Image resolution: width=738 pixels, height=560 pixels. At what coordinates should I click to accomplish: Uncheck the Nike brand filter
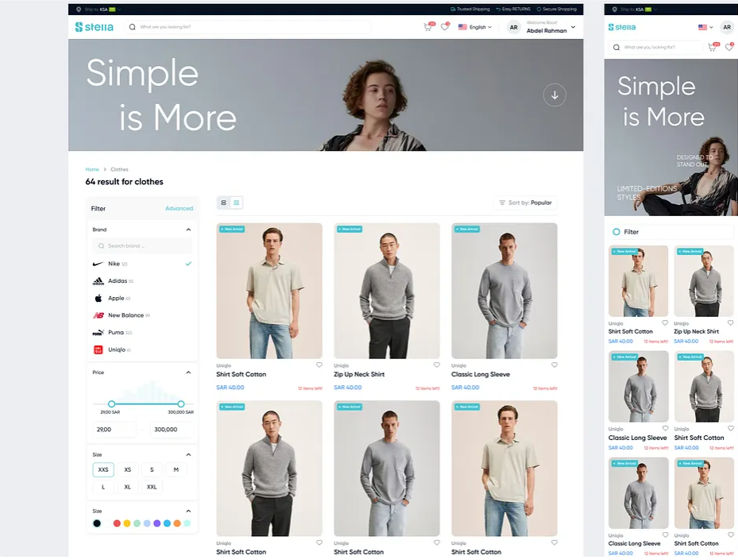point(188,264)
